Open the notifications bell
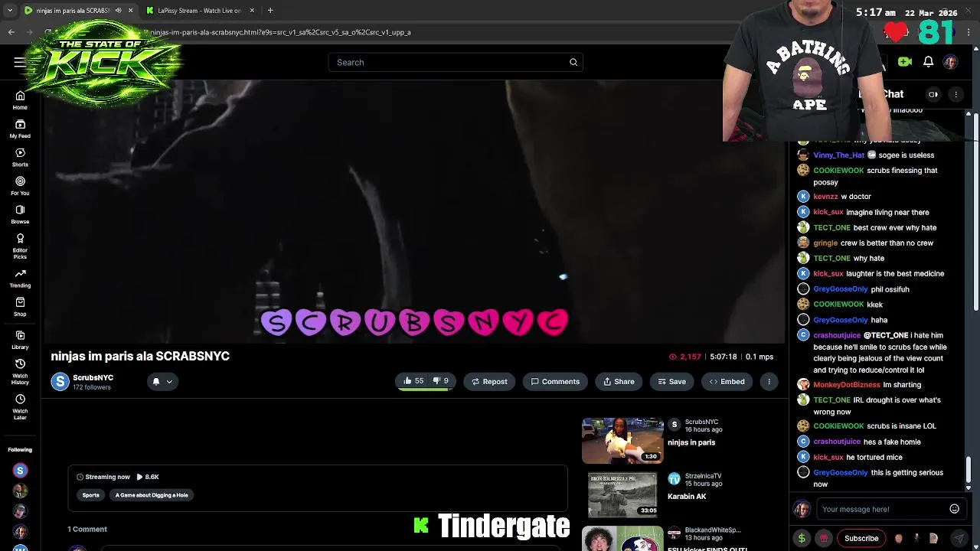 pos(928,62)
